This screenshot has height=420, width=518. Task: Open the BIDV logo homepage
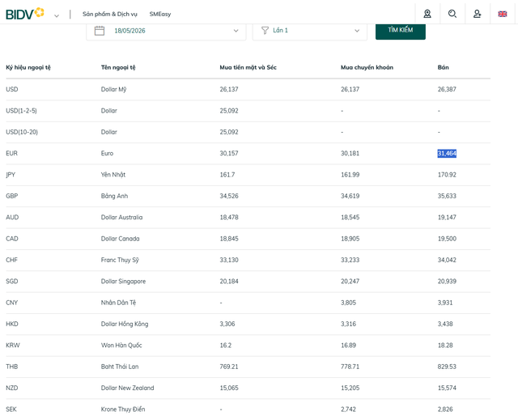25,14
